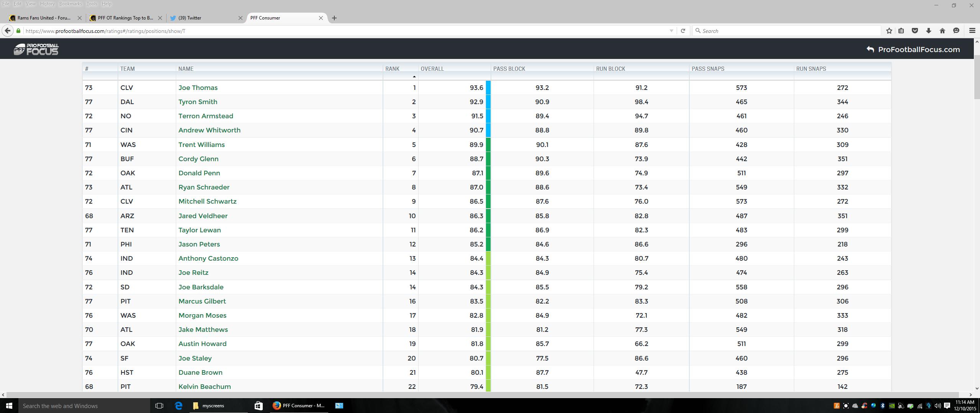Show bookmarks list icon in toolbar
This screenshot has height=413, width=980.
(x=901, y=31)
